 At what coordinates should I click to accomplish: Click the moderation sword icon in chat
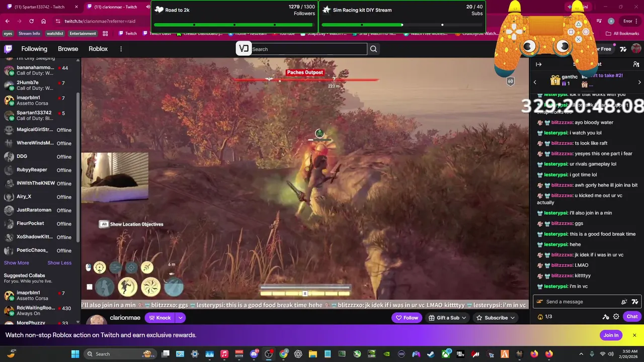[606, 317]
